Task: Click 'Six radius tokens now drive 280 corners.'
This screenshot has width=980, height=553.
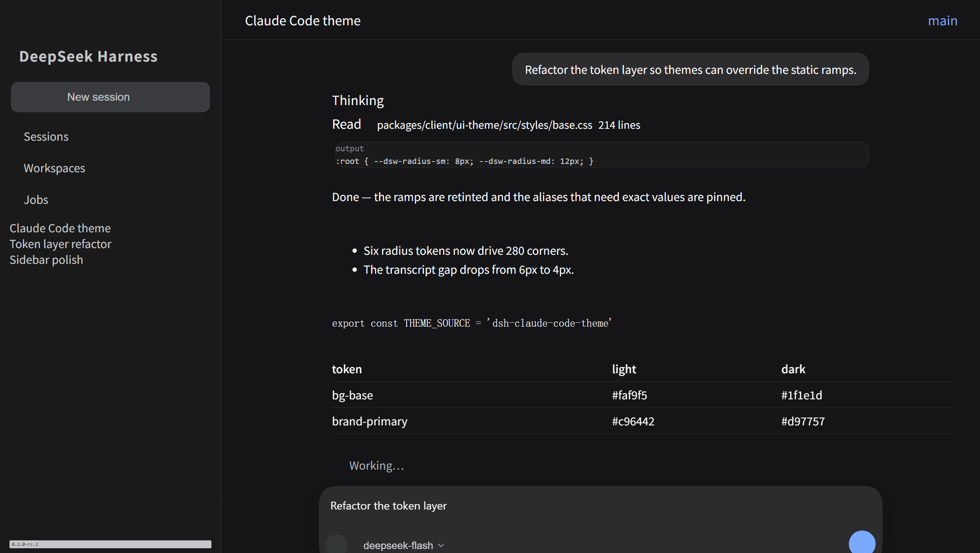Action: point(466,251)
